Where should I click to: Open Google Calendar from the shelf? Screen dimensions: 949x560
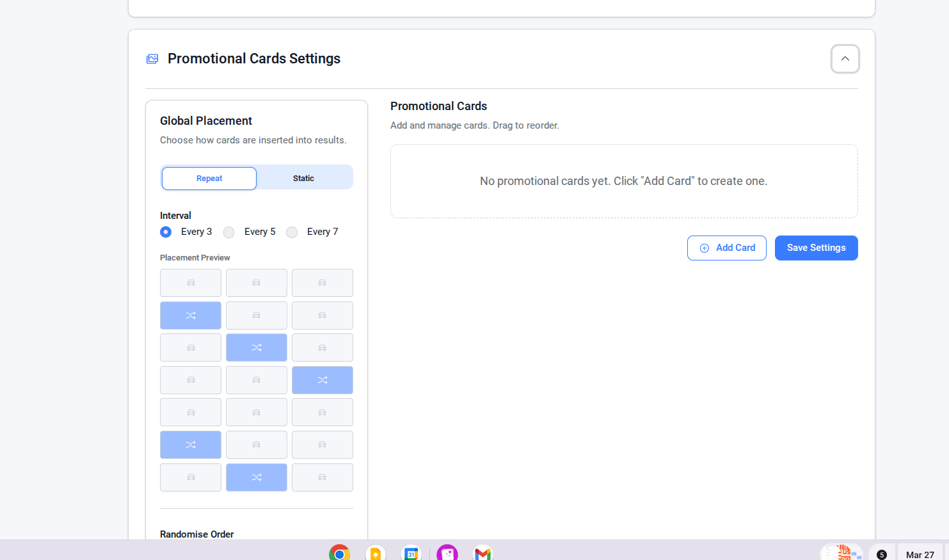[411, 553]
